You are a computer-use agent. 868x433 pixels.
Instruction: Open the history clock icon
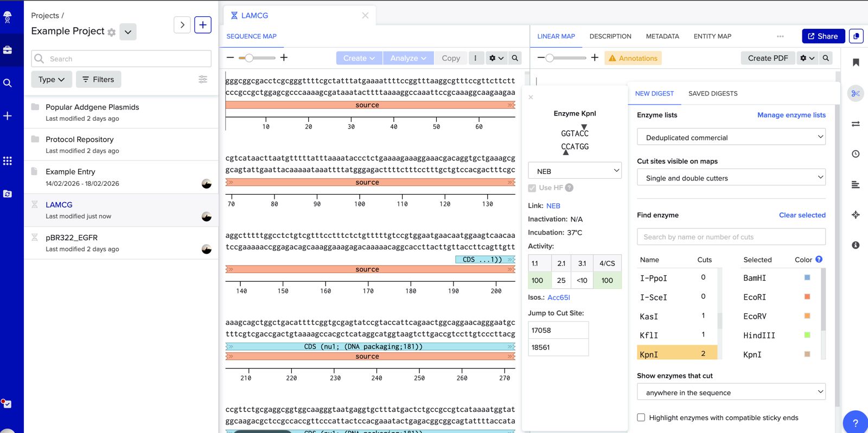coord(856,154)
